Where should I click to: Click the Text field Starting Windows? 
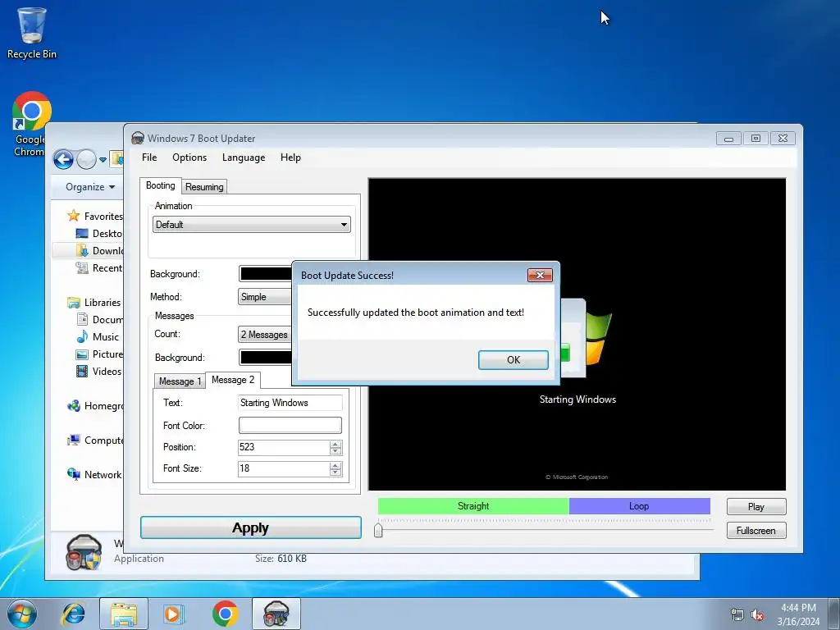click(290, 403)
